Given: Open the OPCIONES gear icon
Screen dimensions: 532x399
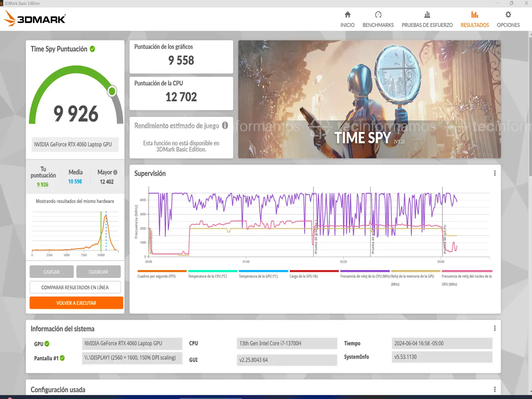Looking at the screenshot, I should tap(508, 15).
